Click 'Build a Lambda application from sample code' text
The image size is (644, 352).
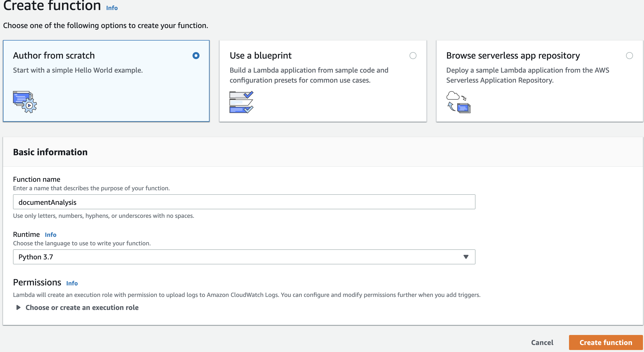309,75
